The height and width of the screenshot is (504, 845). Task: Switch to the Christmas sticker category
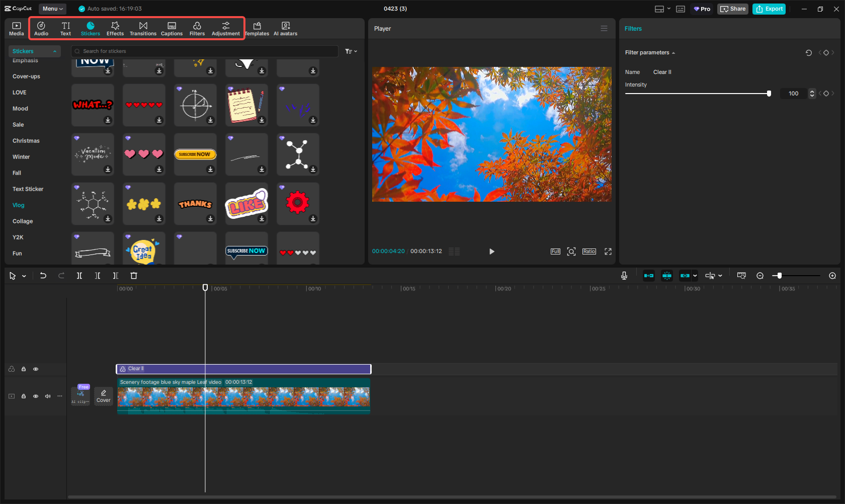(x=26, y=141)
